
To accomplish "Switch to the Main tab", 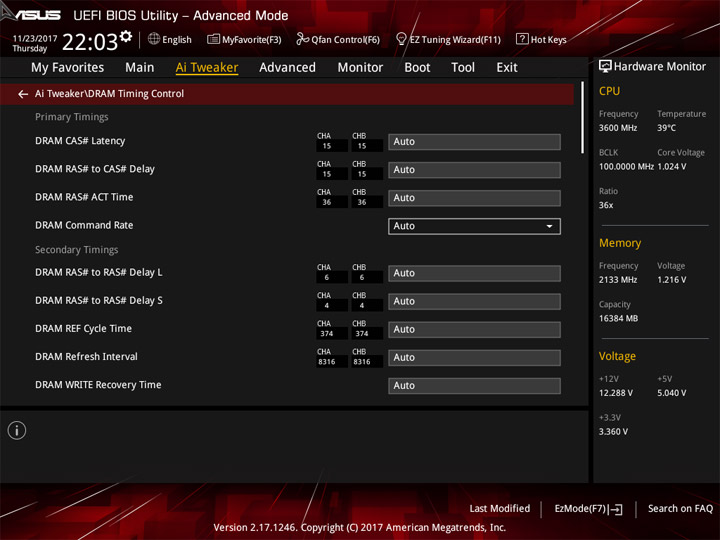I will point(140,68).
